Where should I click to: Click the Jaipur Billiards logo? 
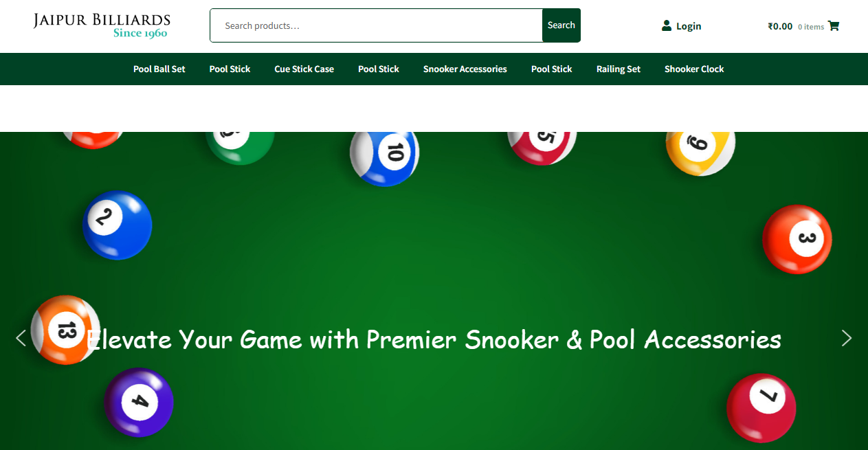(102, 25)
